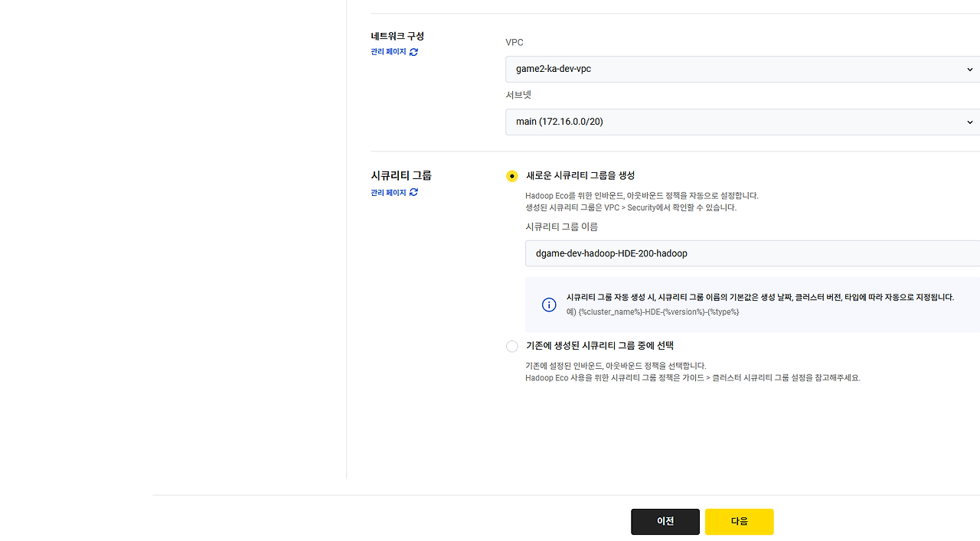Select the 새로운 시큐리티 그룹을 생성 radio button

click(512, 175)
